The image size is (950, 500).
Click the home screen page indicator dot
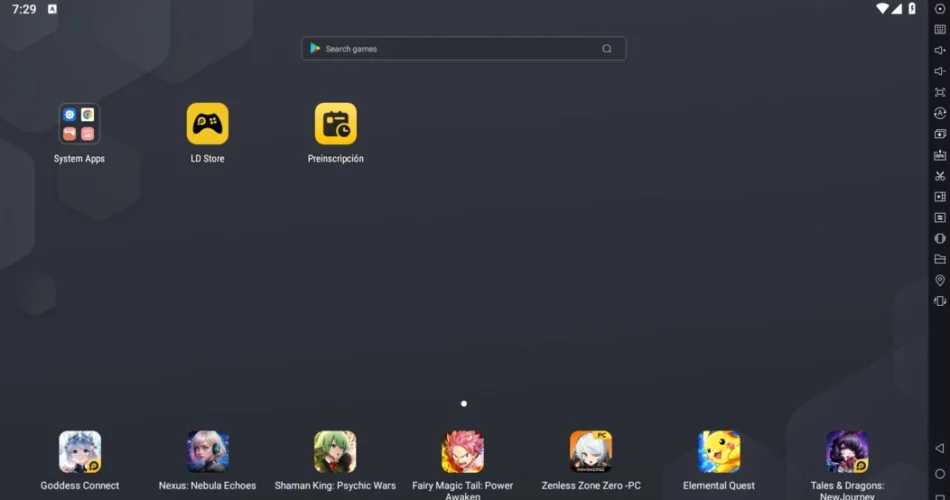tap(463, 404)
